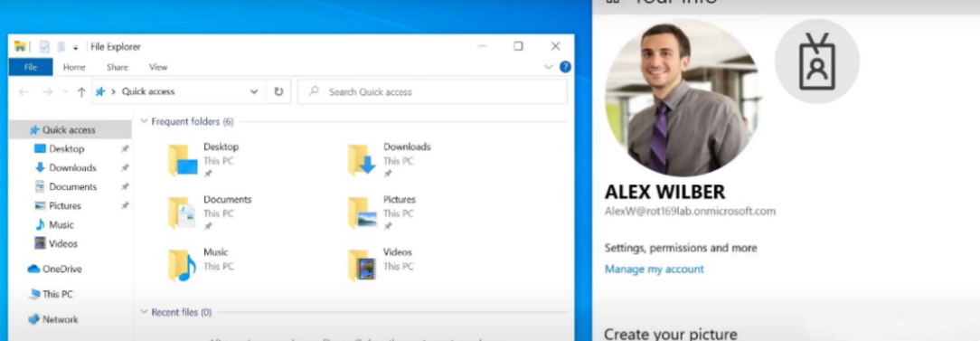Open the Music folder icon in Frequent folders

(x=182, y=265)
